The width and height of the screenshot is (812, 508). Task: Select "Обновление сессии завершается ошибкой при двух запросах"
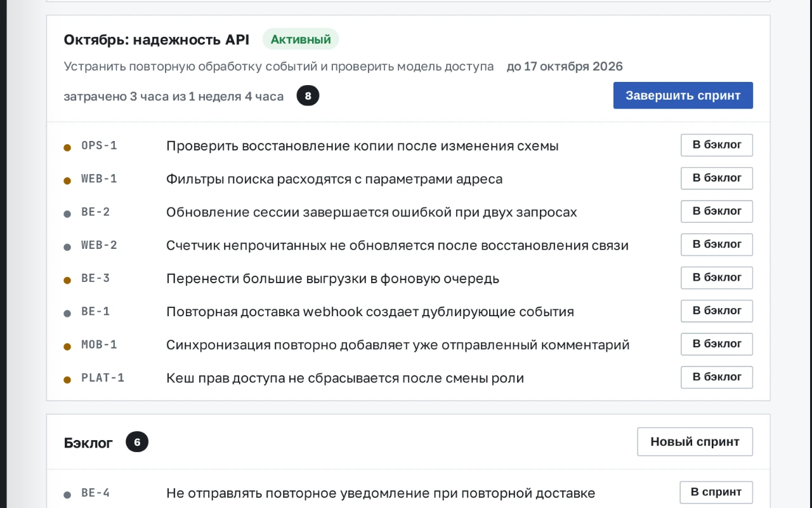pos(372,211)
